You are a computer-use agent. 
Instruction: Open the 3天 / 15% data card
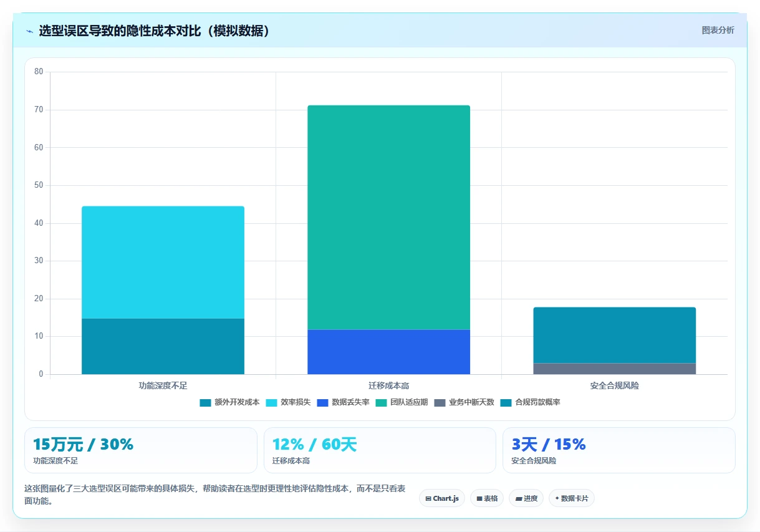619,450
